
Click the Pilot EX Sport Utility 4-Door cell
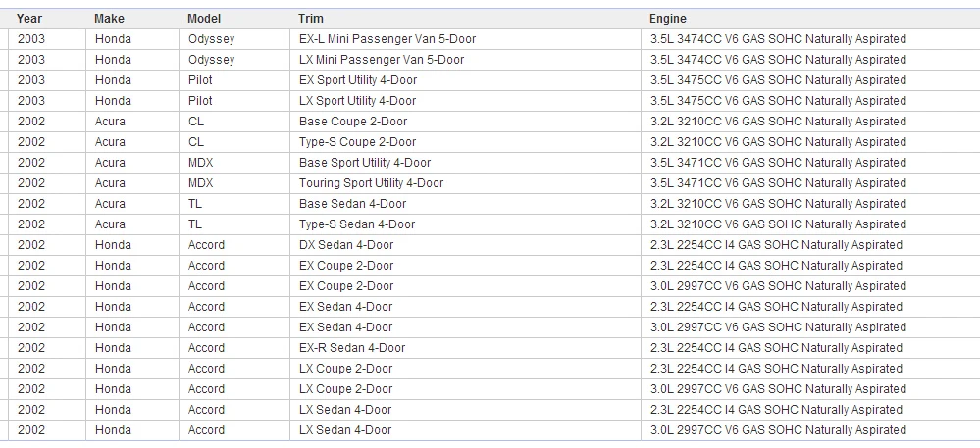coord(465,80)
